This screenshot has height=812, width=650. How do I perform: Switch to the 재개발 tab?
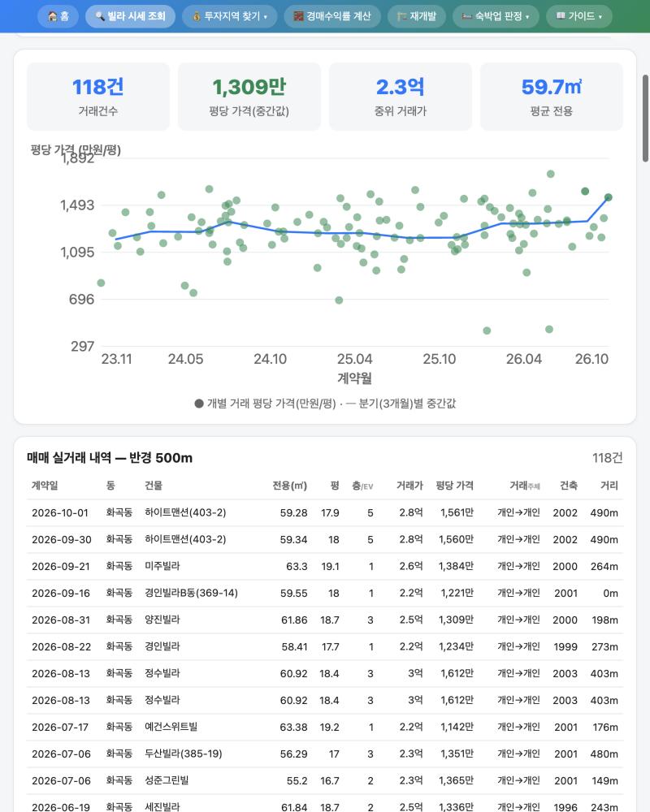[x=417, y=16]
